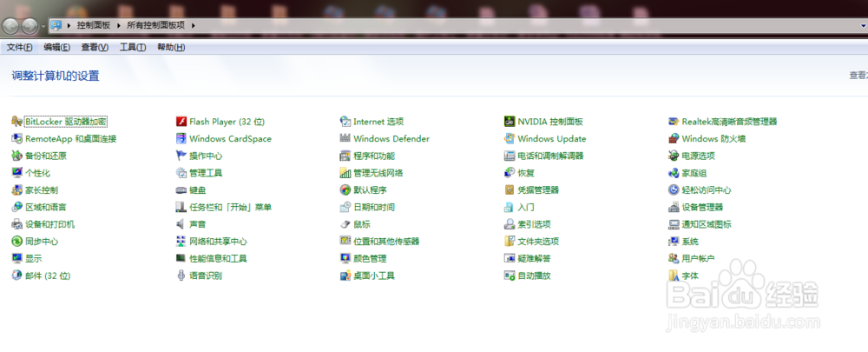Open the 管理无线网络 link

tap(378, 174)
